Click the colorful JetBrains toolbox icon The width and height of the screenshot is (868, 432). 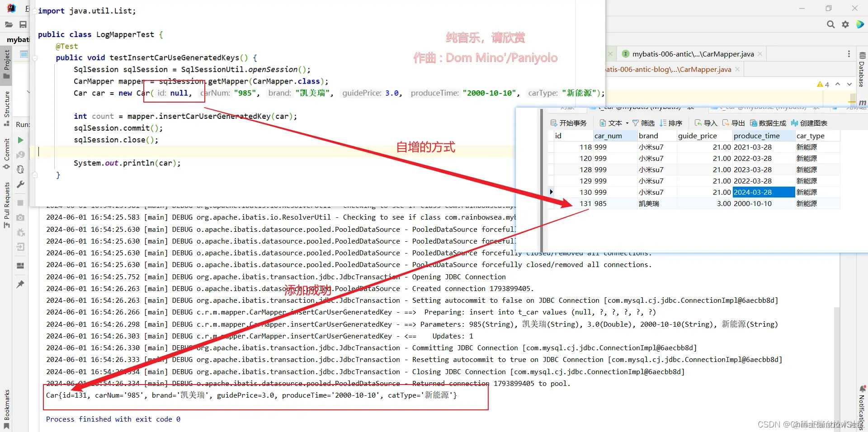pyautogui.click(x=860, y=24)
